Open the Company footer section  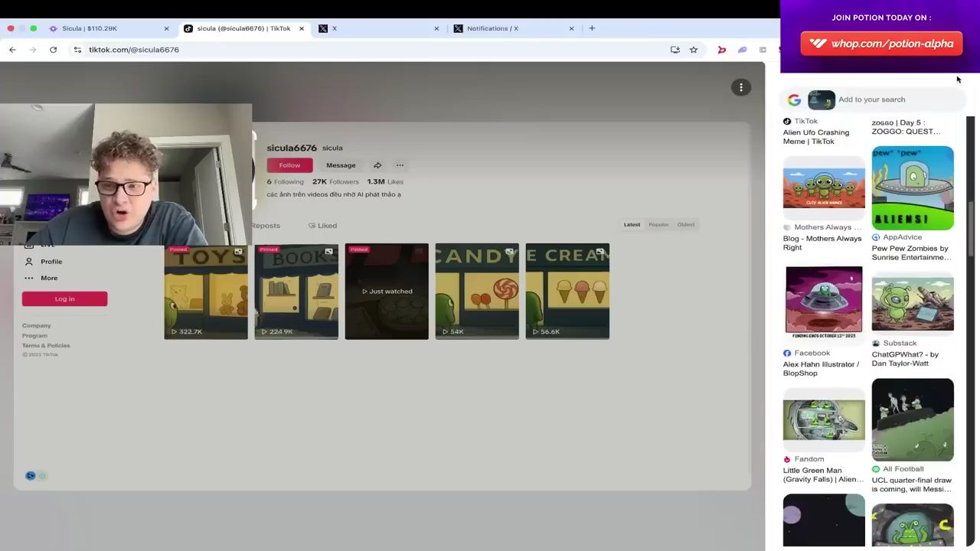36,326
